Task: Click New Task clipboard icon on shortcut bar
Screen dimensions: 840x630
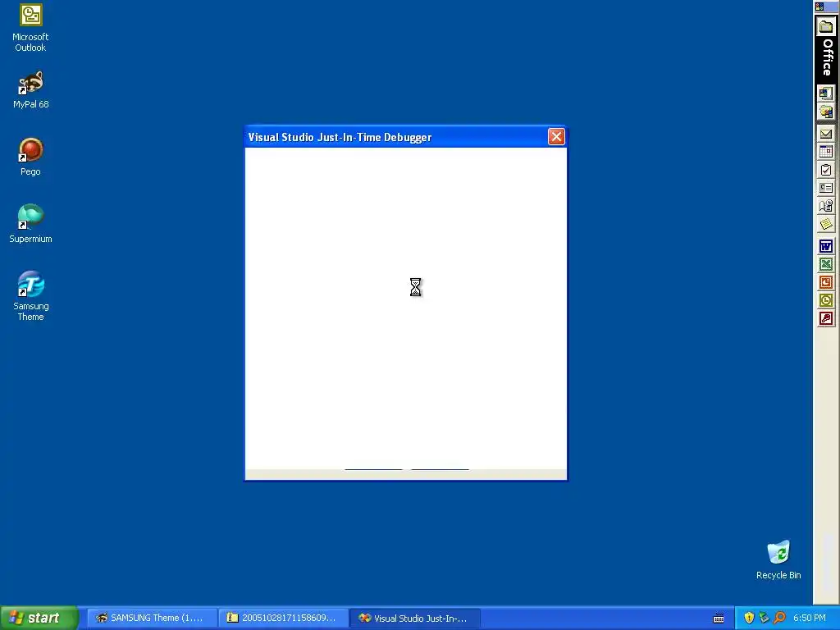Action: tap(826, 170)
